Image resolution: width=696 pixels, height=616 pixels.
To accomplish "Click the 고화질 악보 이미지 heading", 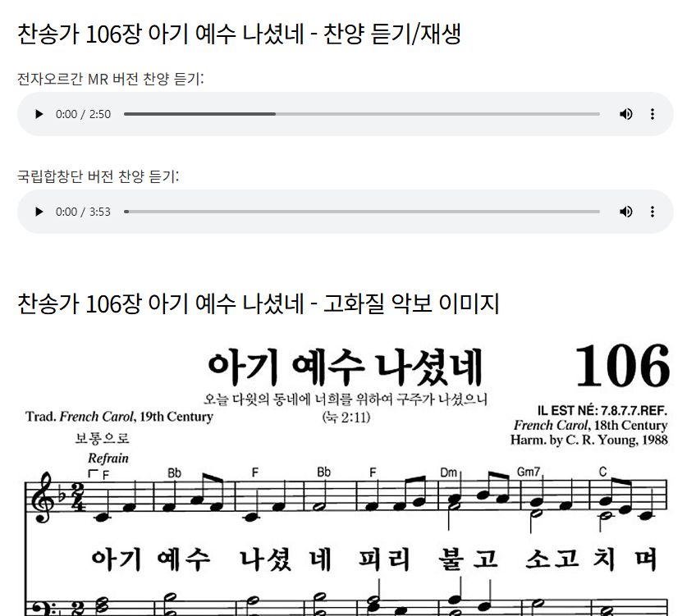I will [258, 304].
